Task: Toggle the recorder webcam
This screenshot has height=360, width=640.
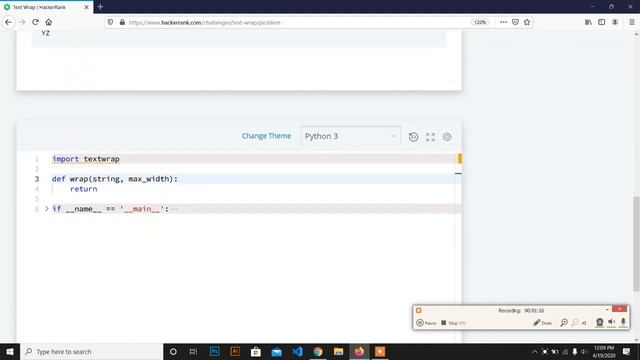Action: [x=599, y=322]
